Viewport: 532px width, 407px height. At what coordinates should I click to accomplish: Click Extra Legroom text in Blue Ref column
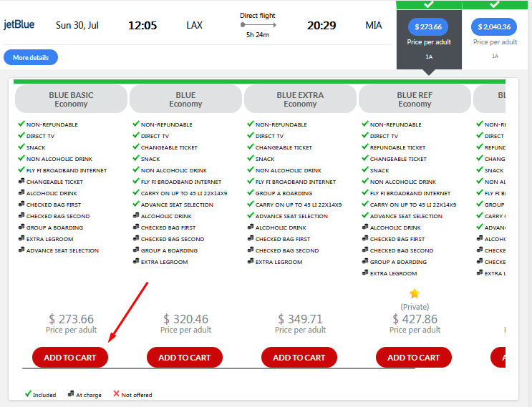tap(393, 273)
